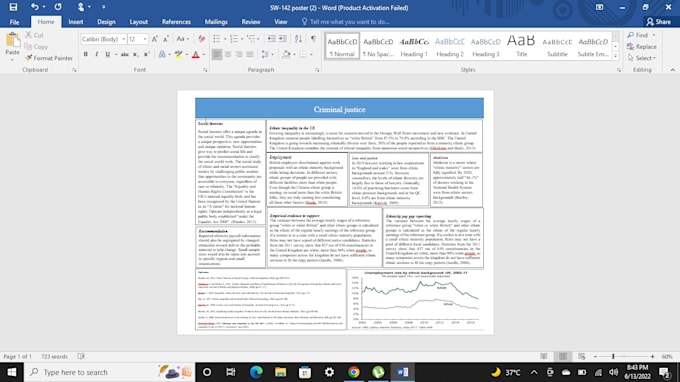Cut the selected text
This screenshot has width=680, height=382.
[34, 35]
